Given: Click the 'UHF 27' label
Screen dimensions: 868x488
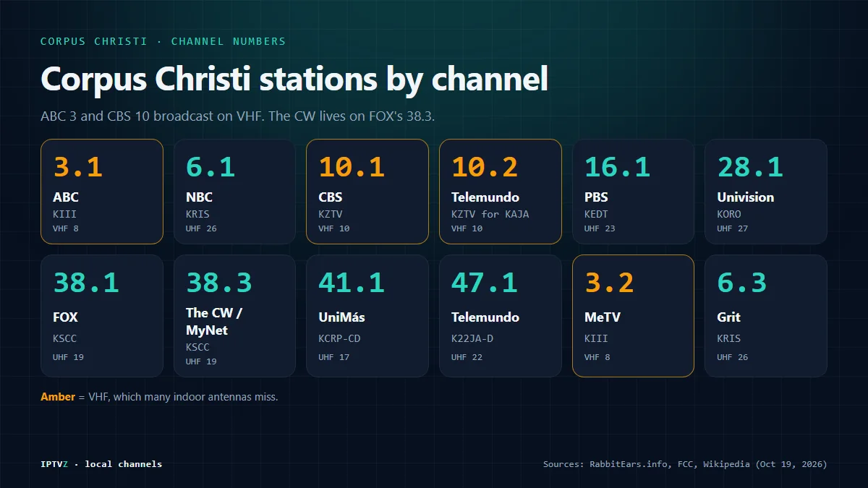Looking at the screenshot, I should (733, 228).
